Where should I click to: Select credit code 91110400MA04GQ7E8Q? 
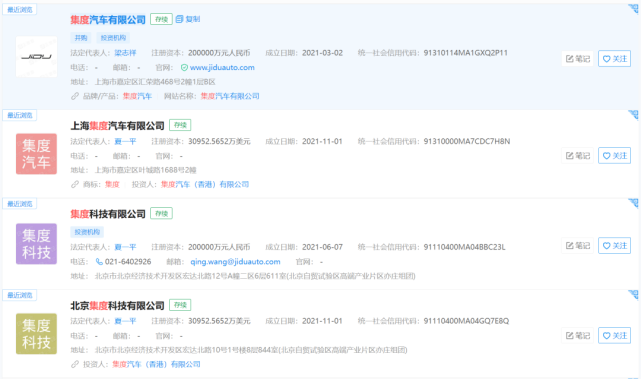tap(466, 321)
